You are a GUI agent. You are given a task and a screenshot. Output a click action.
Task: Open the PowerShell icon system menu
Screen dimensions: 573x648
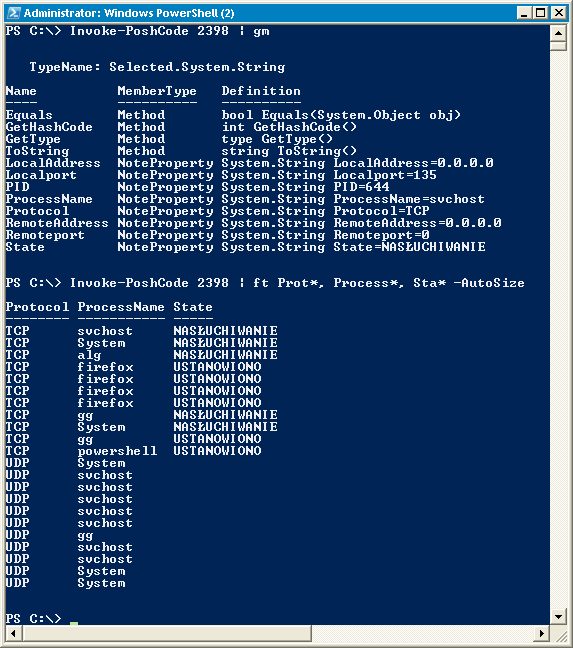tap(14, 13)
